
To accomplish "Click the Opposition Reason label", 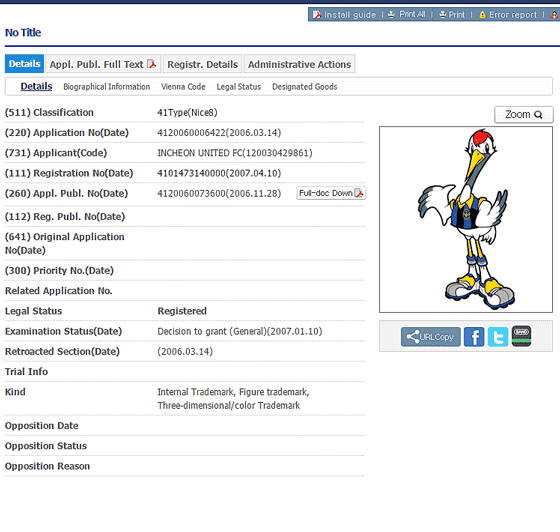I will (x=47, y=466).
